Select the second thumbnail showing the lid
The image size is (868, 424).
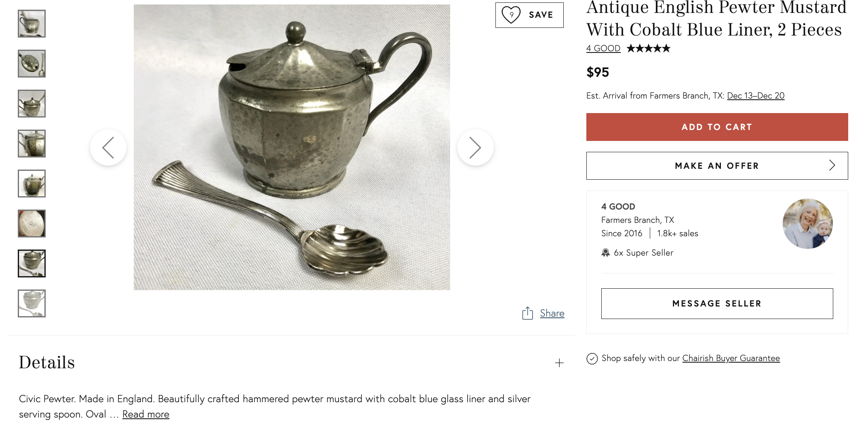coord(32,64)
